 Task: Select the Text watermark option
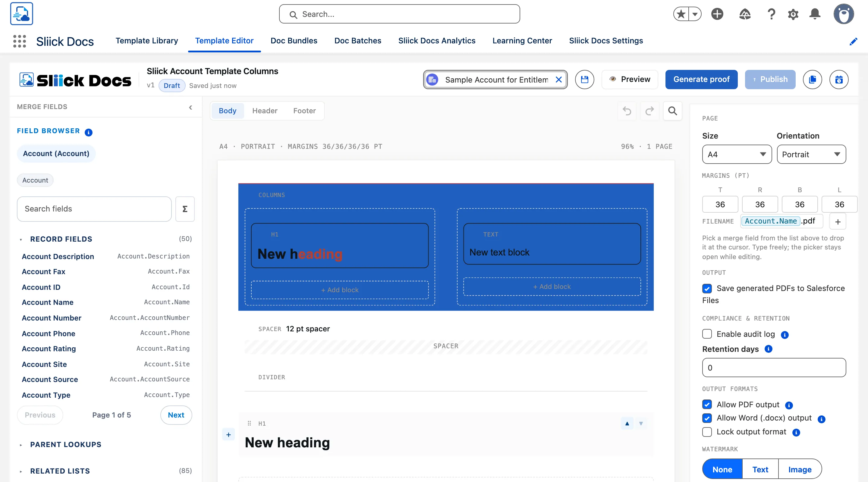[x=760, y=469]
